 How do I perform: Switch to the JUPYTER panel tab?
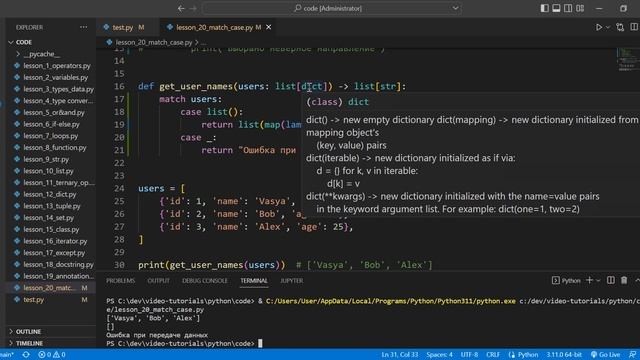(x=291, y=281)
